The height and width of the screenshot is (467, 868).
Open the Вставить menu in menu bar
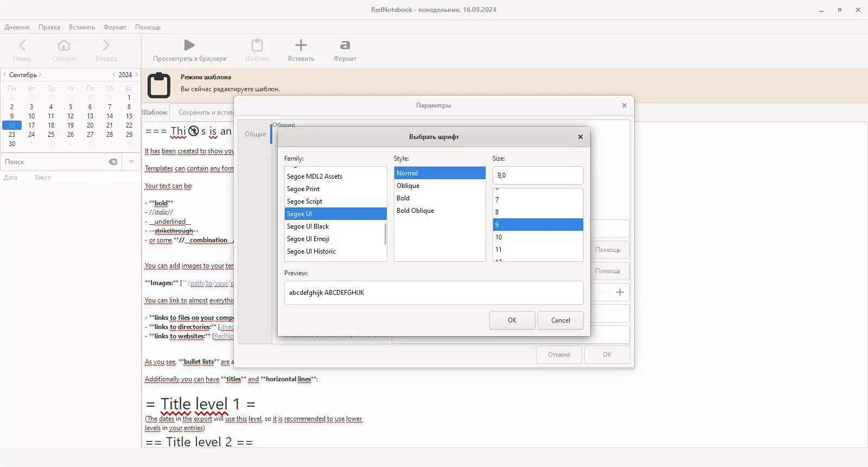82,27
